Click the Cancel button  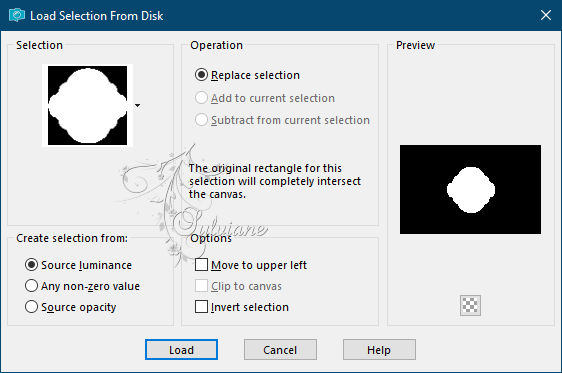tap(280, 349)
